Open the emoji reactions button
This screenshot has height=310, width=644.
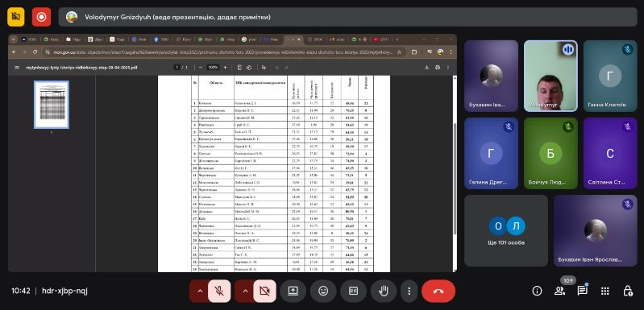coord(323,291)
